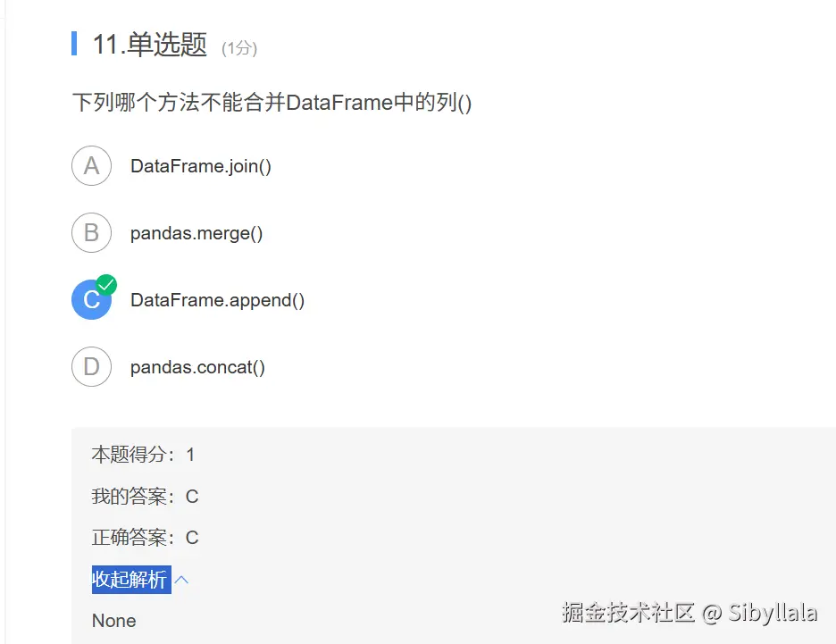Select option B radio circle
This screenshot has width=836, height=644.
coord(91,233)
